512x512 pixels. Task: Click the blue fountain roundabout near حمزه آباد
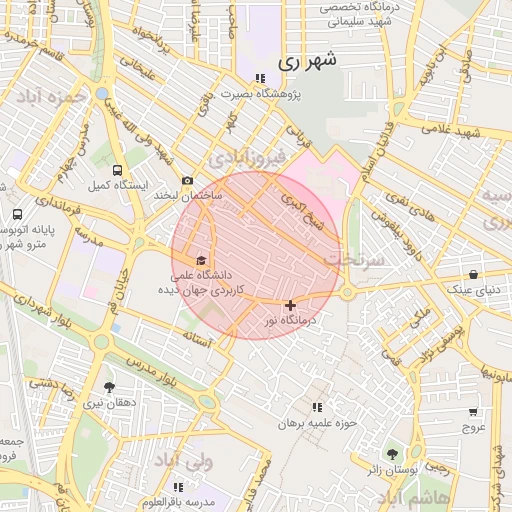point(102,93)
